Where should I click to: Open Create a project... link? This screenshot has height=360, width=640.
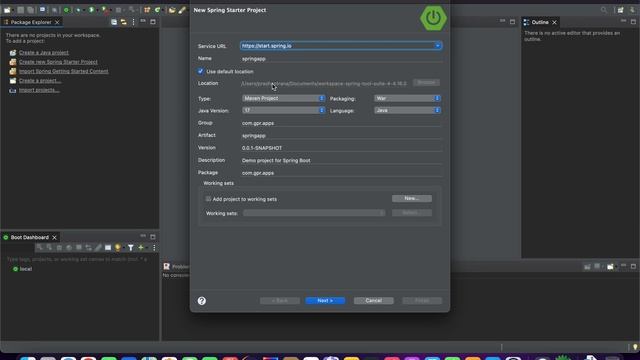click(40, 81)
